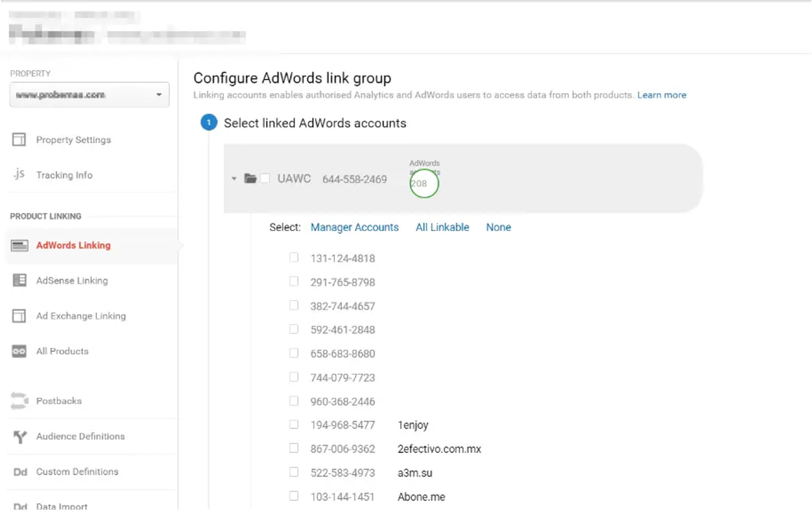812x512 pixels.
Task: Click the All Products link icon
Action: pos(19,351)
